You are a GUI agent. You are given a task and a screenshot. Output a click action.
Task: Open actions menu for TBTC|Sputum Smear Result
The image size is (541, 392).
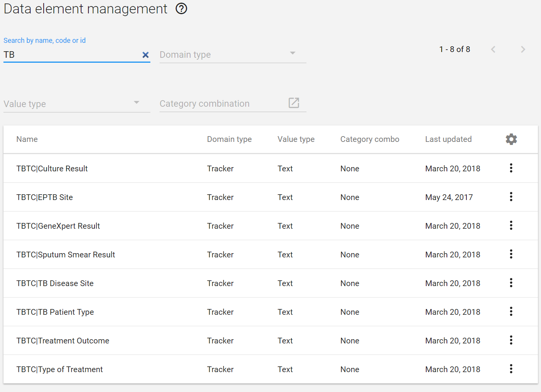click(511, 254)
